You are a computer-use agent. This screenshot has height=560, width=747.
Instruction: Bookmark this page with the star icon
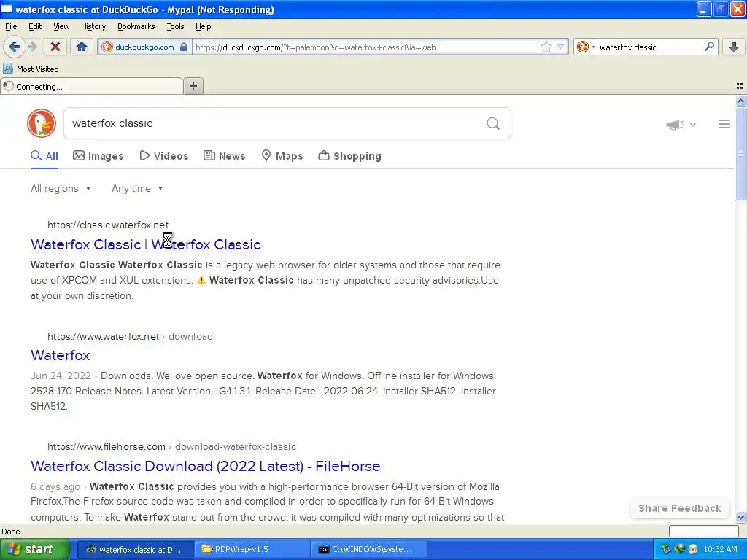pyautogui.click(x=546, y=47)
